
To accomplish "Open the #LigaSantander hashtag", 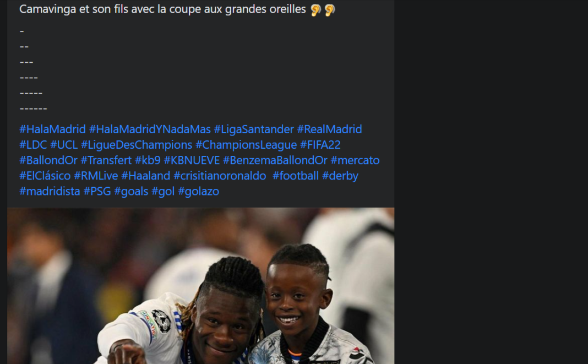I will point(254,129).
